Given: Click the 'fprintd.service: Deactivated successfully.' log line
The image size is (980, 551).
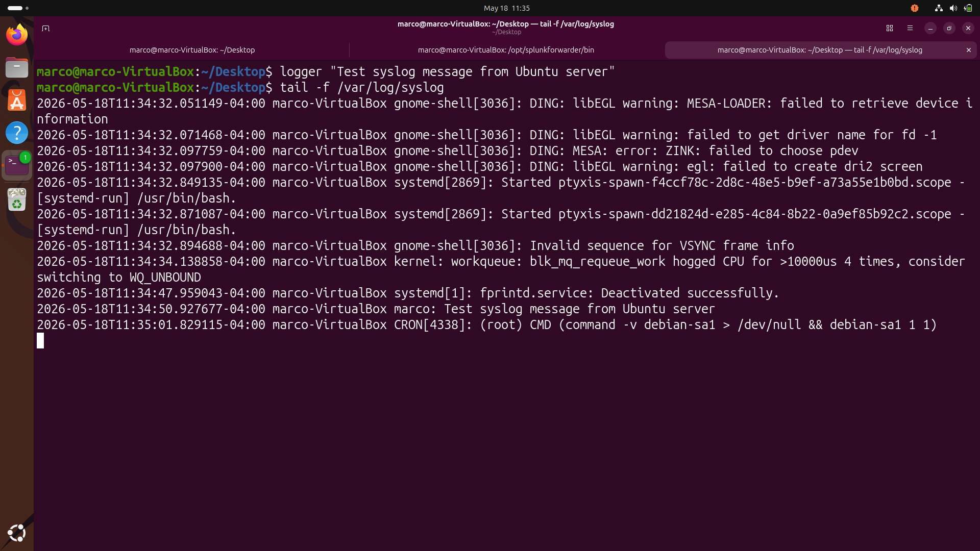Looking at the screenshot, I should 408,293.
